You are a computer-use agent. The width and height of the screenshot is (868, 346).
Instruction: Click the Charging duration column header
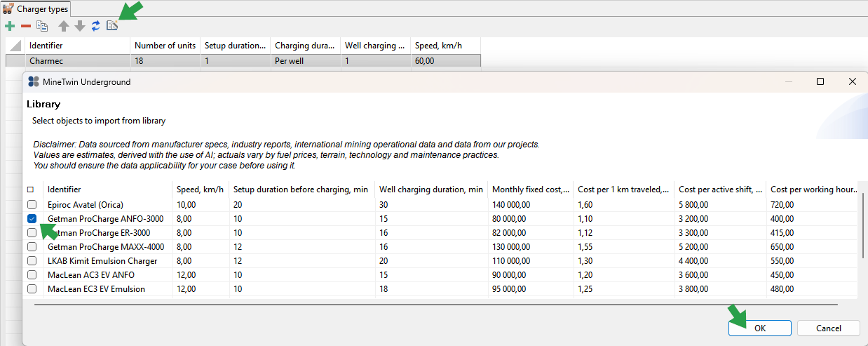pyautogui.click(x=306, y=46)
